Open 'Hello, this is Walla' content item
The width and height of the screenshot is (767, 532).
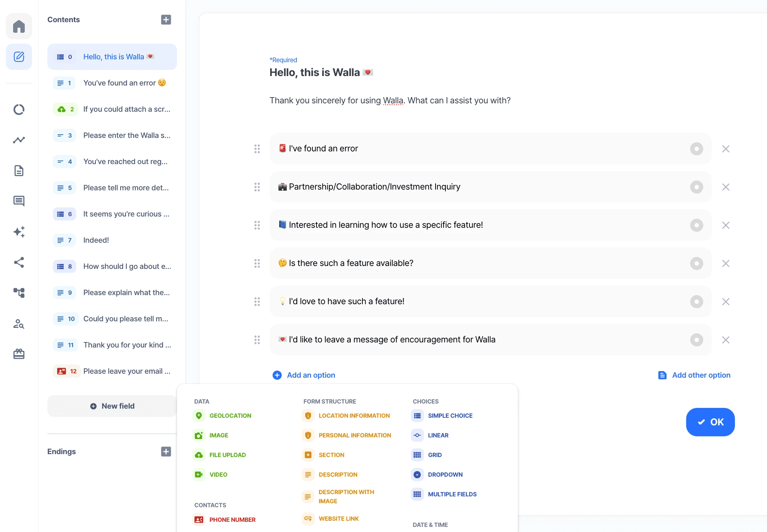click(112, 57)
